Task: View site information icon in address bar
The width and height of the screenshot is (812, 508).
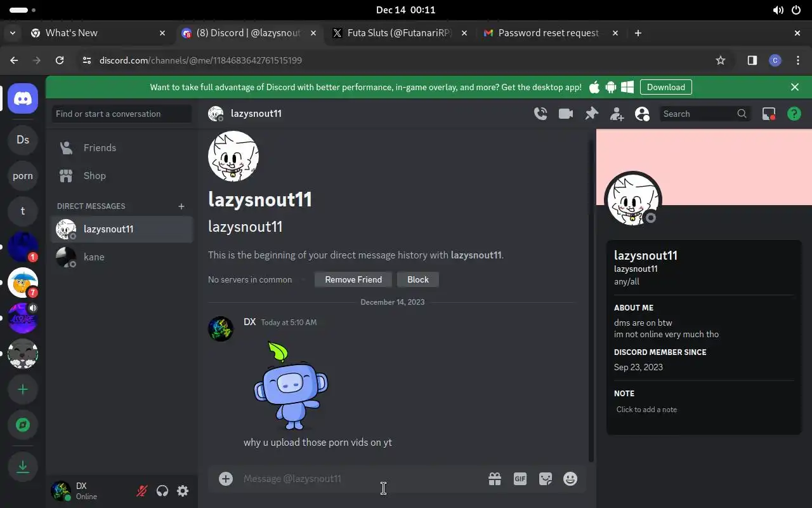Action: pos(88,60)
